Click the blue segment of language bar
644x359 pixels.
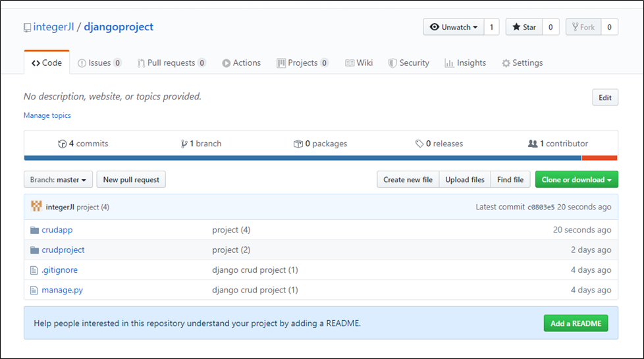[303, 158]
